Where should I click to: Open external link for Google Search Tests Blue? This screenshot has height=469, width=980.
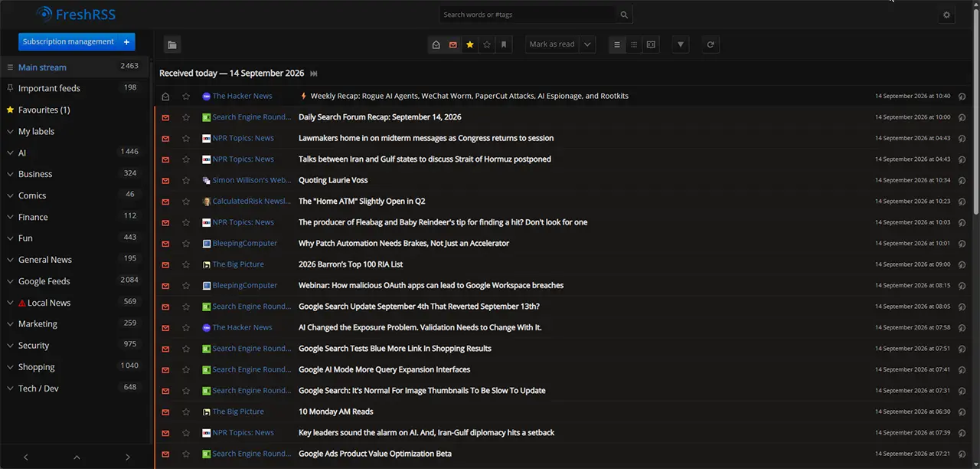pyautogui.click(x=962, y=349)
